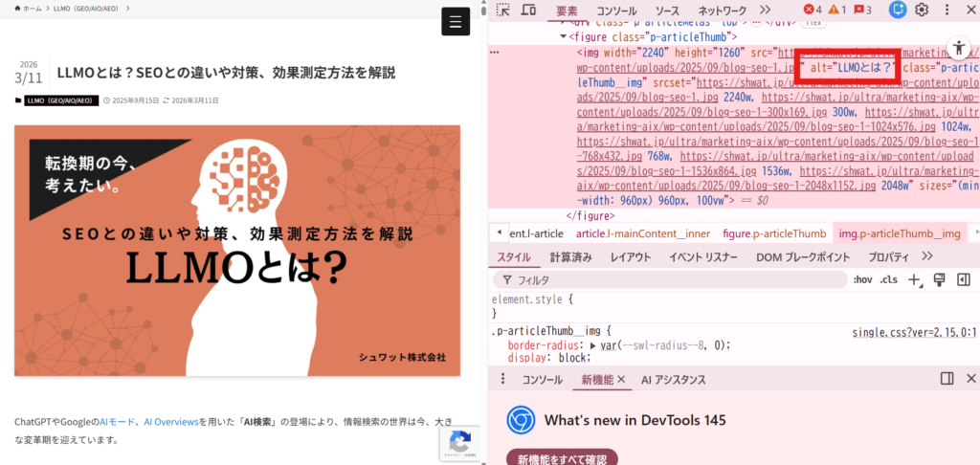Show more style pane tabs chevron
980x465 pixels.
tap(926, 256)
